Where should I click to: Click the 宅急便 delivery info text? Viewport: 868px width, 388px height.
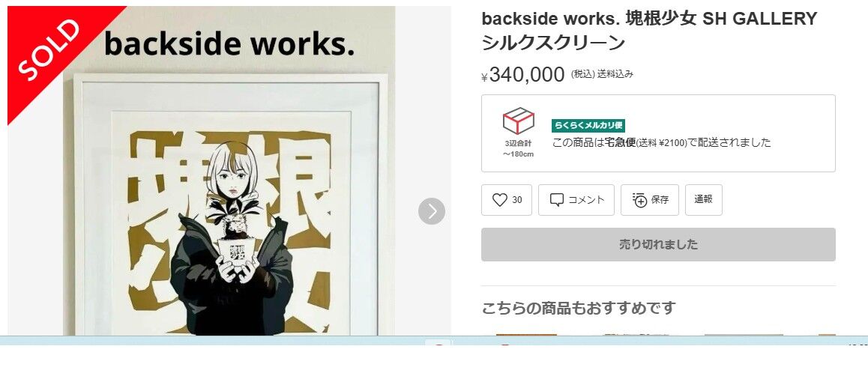point(662,143)
